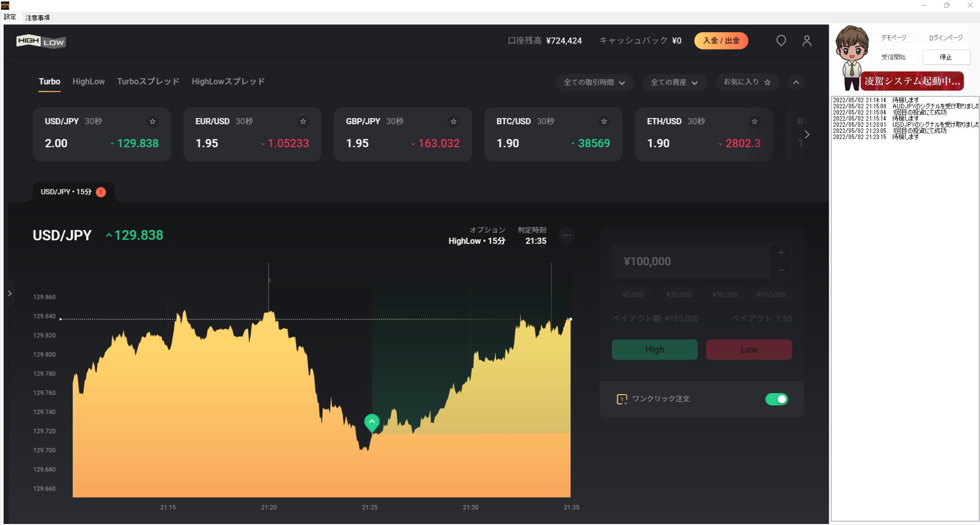Click the 凌駕システム起動中 red banner
Screen dimensions: 980x525
click(x=912, y=81)
